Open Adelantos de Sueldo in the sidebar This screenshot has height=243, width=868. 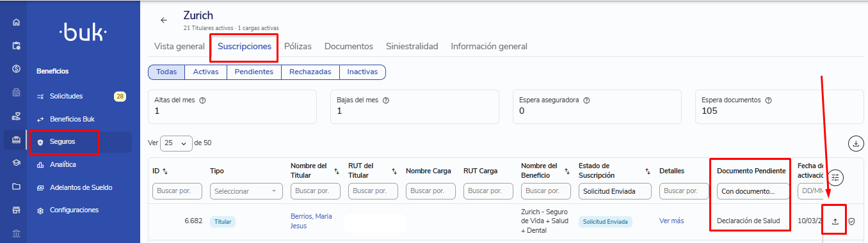click(81, 187)
